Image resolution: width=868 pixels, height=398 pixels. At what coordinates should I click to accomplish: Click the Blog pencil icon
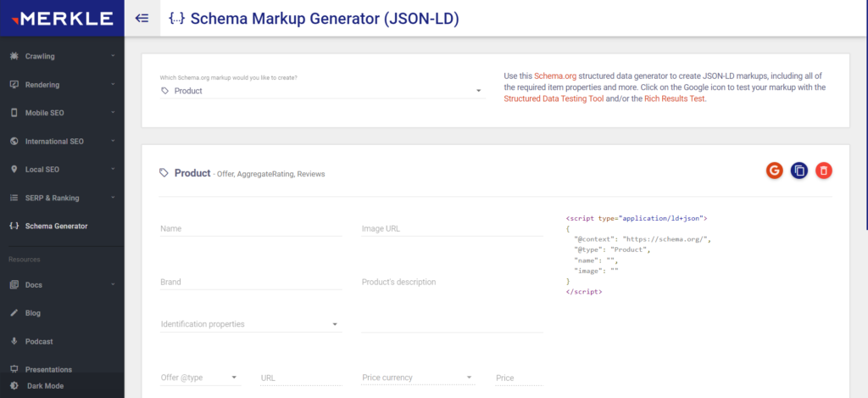(14, 312)
